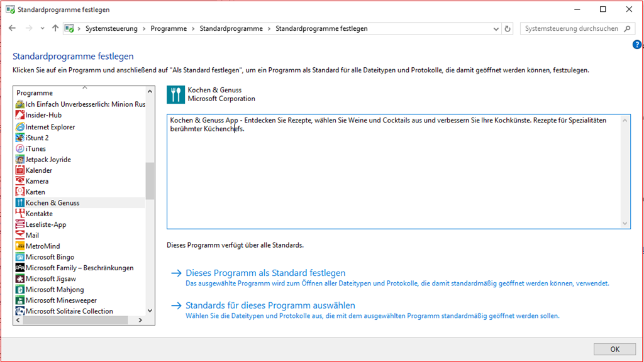Click the Insider-Hub icon in list
This screenshot has height=362, width=644.
point(19,116)
